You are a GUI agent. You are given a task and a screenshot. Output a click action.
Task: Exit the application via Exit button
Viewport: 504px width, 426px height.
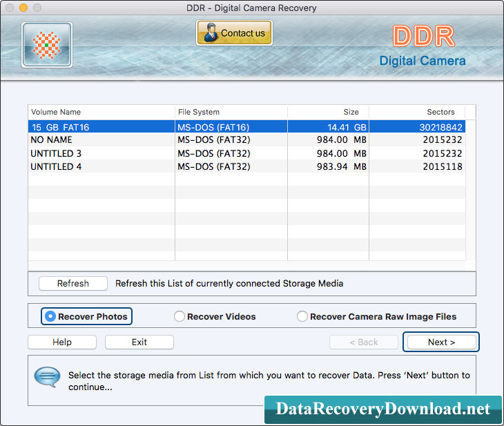coord(139,342)
